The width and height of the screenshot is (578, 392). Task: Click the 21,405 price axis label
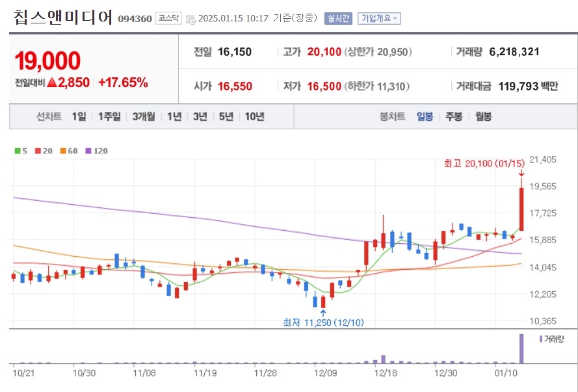(543, 159)
